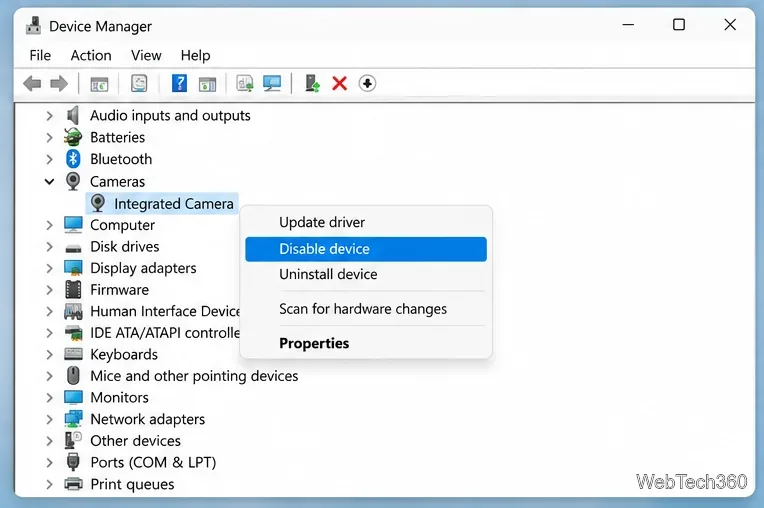Open Help via blue question mark icon
This screenshot has width=764, height=508.
point(179,83)
